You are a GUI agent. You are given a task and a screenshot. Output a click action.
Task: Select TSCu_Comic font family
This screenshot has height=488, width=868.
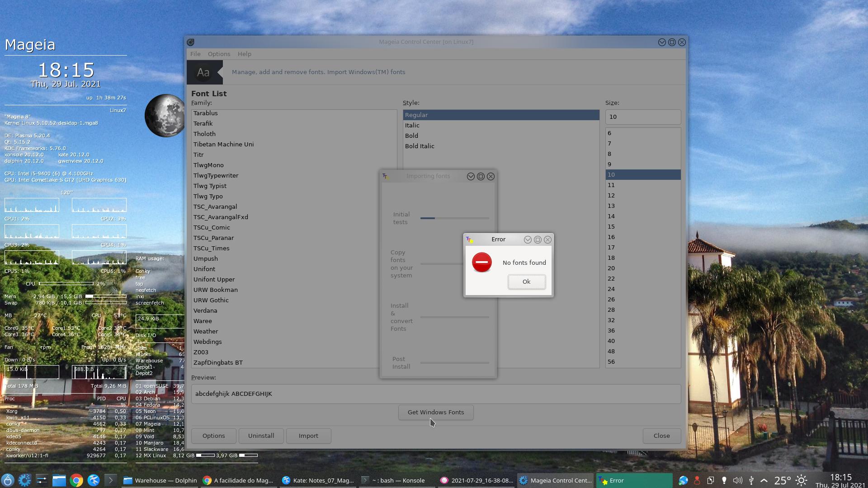[x=294, y=227]
